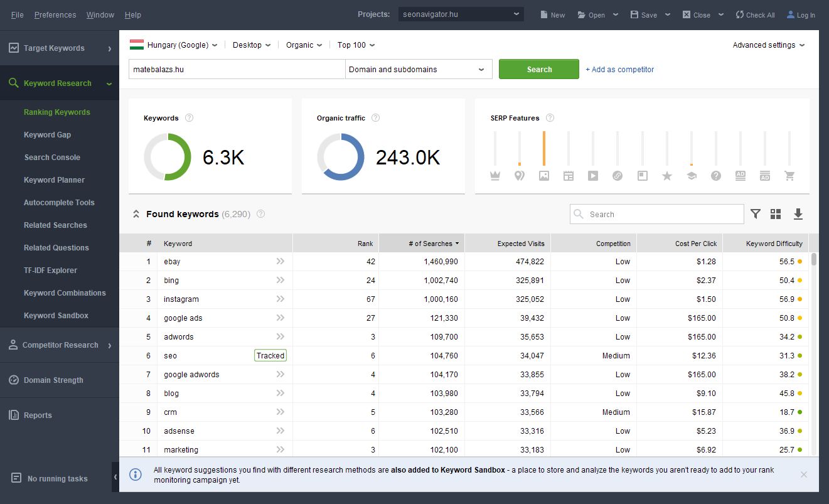Select the video SERP feature icon
829x504 pixels.
tap(593, 176)
